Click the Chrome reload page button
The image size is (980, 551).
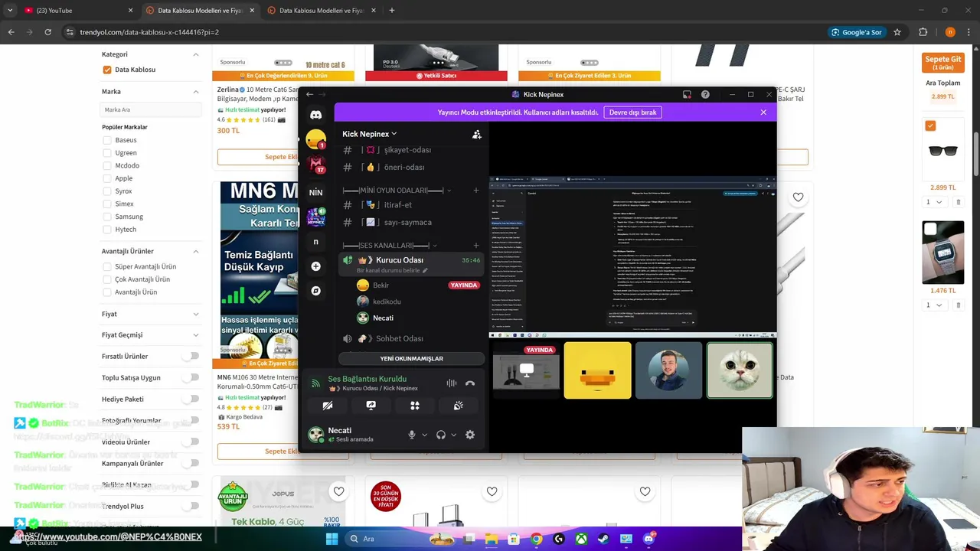tap(47, 32)
